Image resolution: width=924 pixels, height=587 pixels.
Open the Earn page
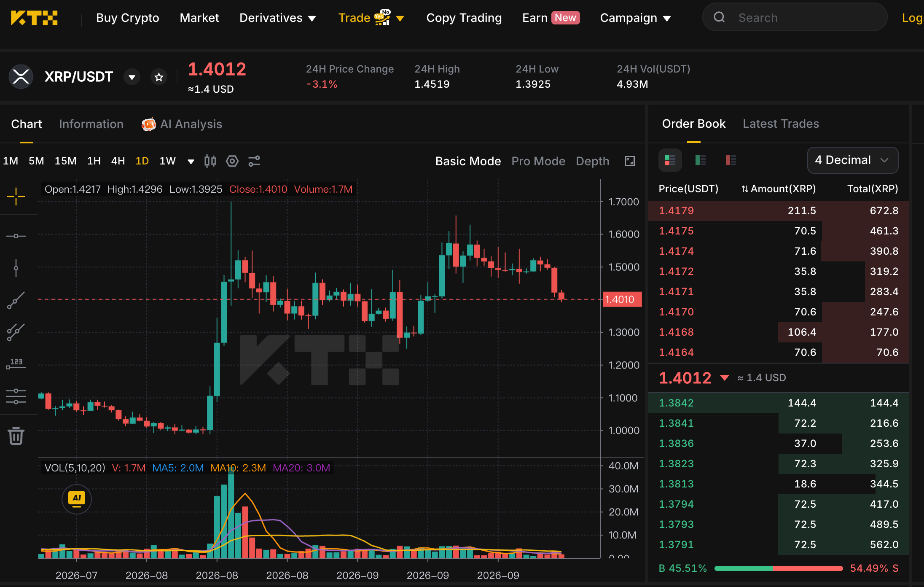[551, 18]
